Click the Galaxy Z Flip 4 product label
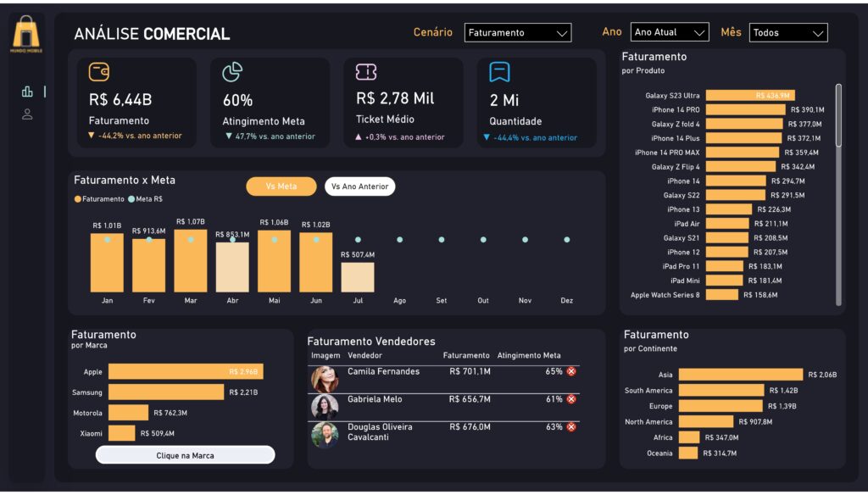 (x=676, y=167)
